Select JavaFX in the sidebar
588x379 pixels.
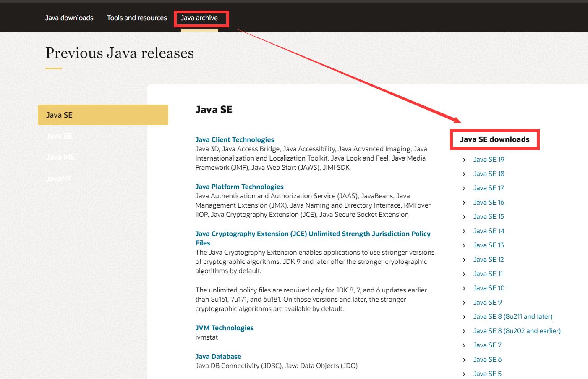click(x=58, y=178)
